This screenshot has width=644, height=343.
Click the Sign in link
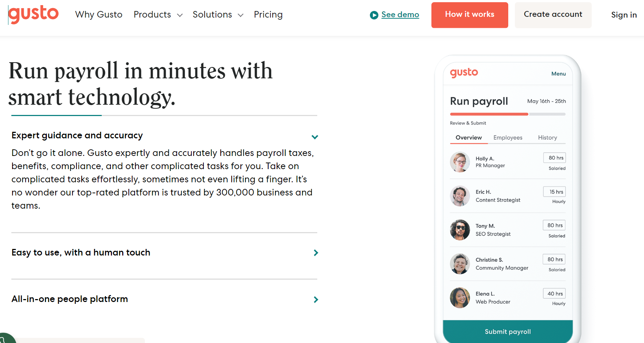pyautogui.click(x=624, y=15)
